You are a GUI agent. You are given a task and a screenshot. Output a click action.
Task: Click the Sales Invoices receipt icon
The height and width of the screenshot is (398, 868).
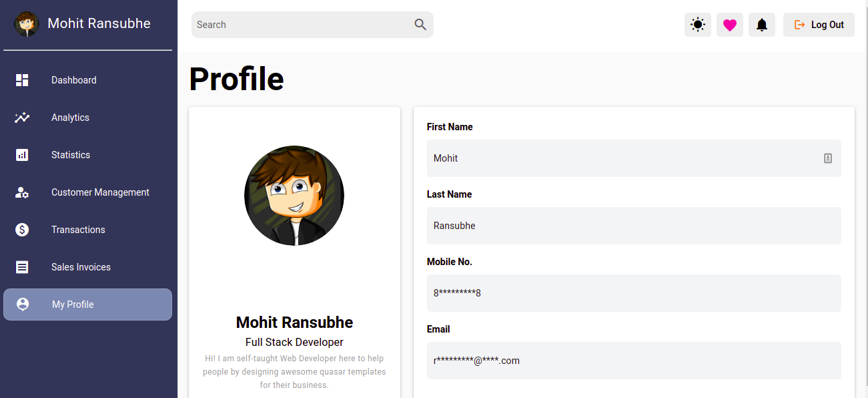[22, 267]
